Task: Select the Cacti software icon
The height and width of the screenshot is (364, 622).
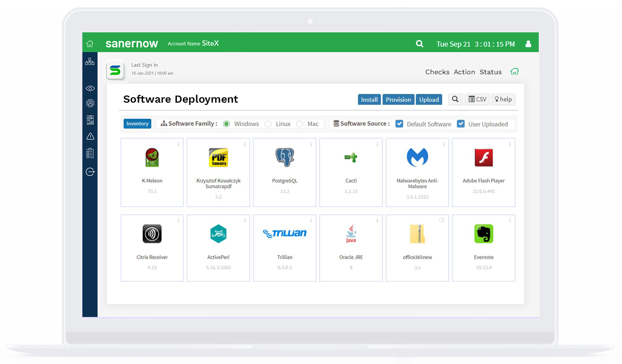Action: point(351,157)
